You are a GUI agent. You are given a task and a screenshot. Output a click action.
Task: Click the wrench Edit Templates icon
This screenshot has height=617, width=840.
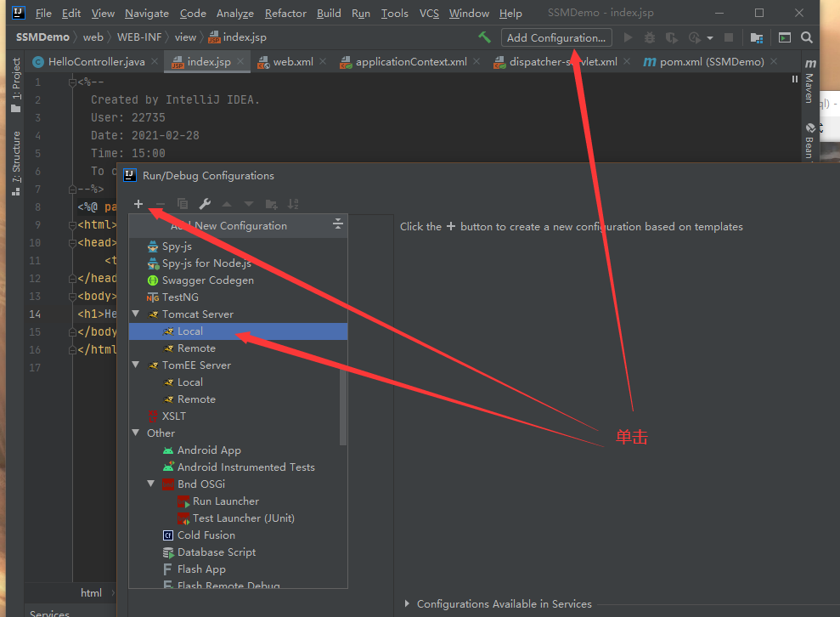(205, 204)
